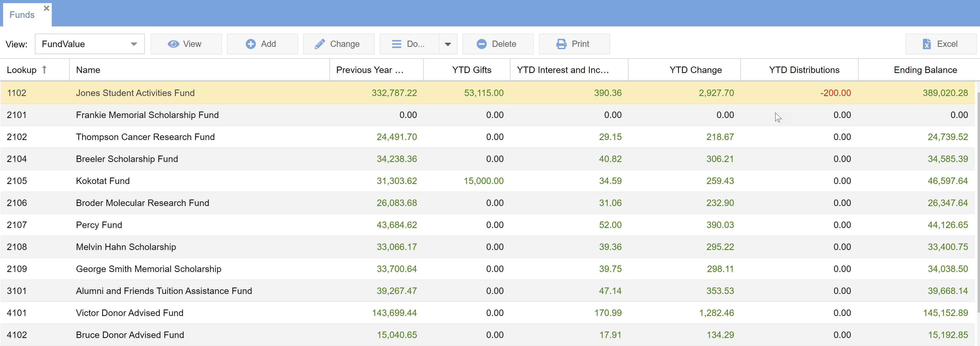Select Victor Donor Advised Fund row
The width and height of the screenshot is (980, 346).
coord(129,313)
